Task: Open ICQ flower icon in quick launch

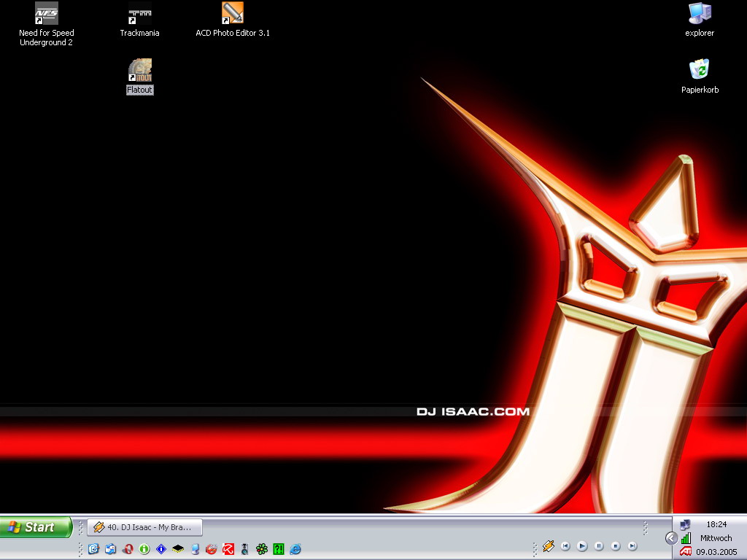Action: (x=262, y=549)
